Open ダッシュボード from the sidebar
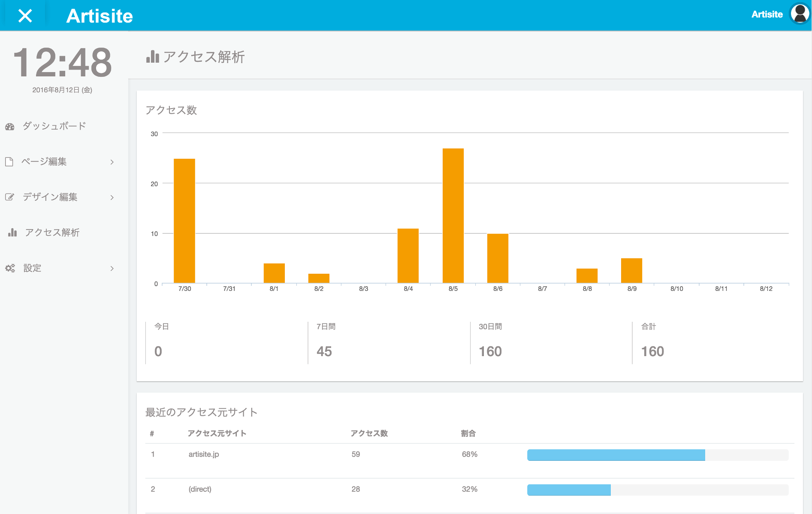The height and width of the screenshot is (514, 812). (x=54, y=126)
